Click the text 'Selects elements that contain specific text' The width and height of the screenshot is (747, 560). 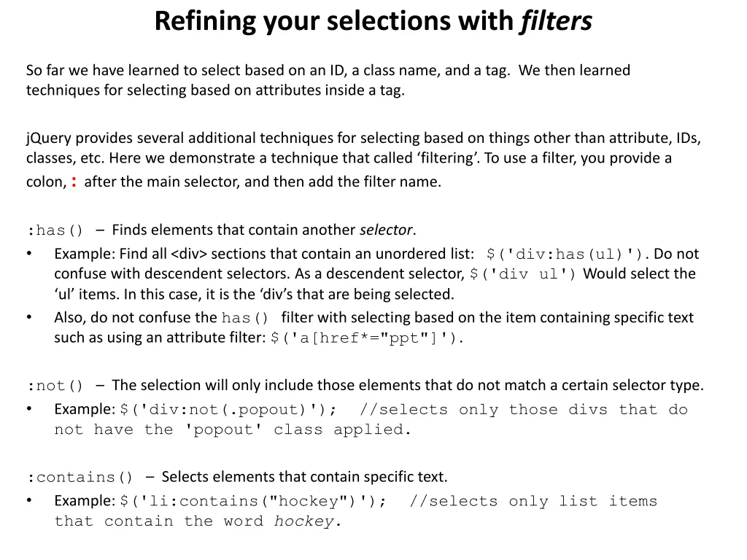[304, 477]
